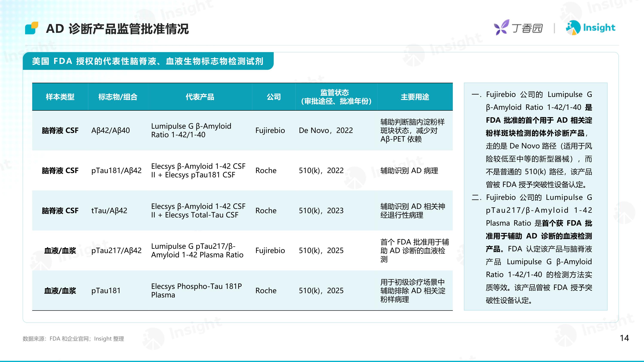Click the 代表产品 column header
The height and width of the screenshot is (362, 644).
(x=200, y=97)
